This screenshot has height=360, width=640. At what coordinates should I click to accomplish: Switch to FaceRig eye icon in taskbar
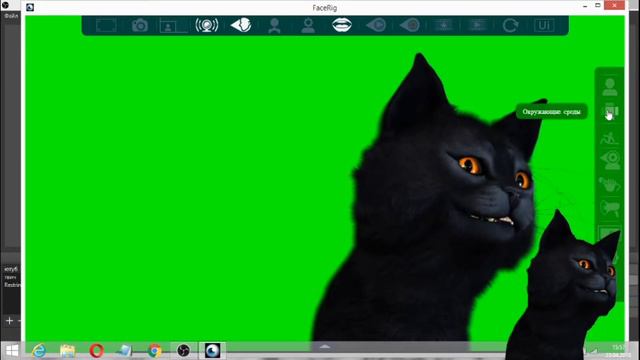coord(212,350)
